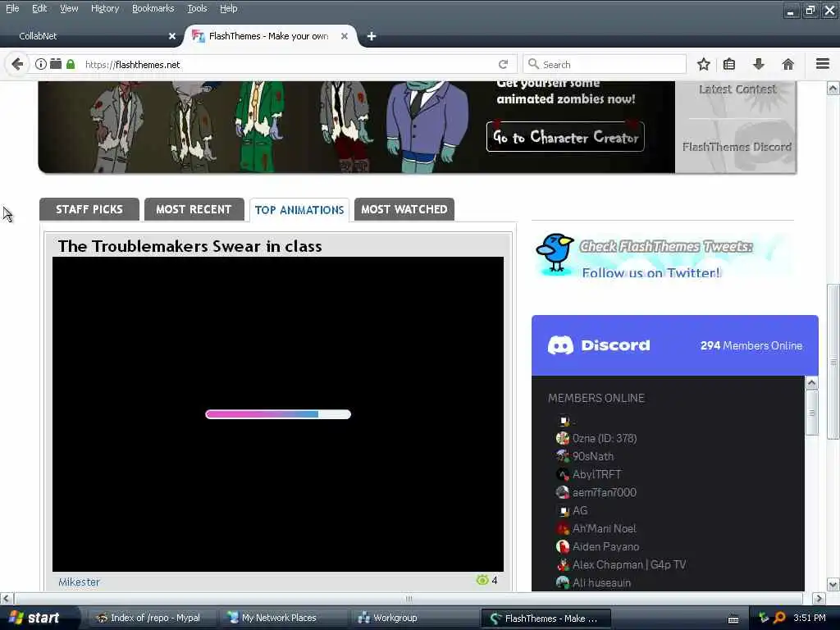Show bookmarks list icon in the toolbar
840x630 pixels.
[x=729, y=64]
